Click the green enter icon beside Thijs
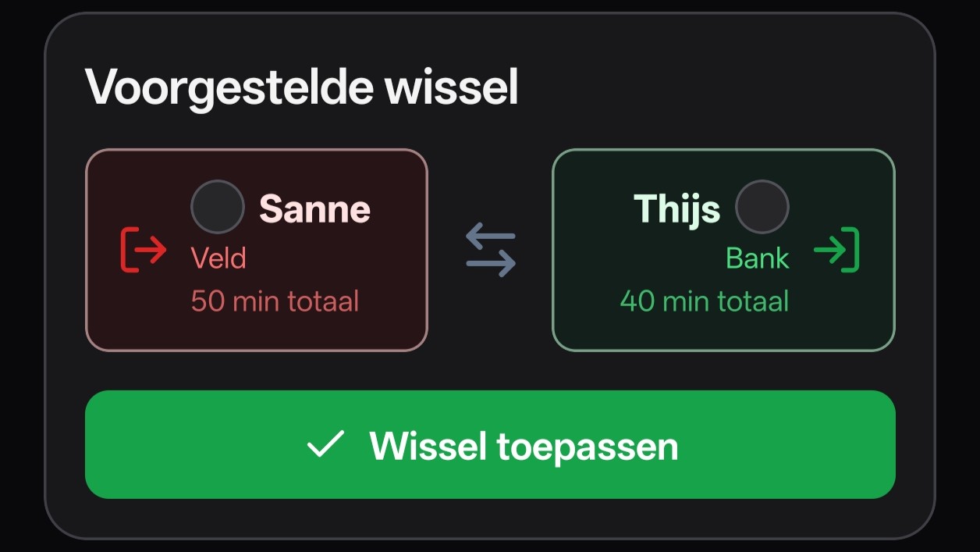Viewport: 980px width, 552px height. (836, 250)
